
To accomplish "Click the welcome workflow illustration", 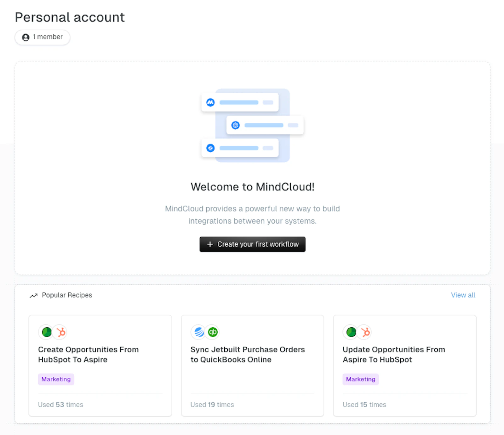I will point(252,125).
